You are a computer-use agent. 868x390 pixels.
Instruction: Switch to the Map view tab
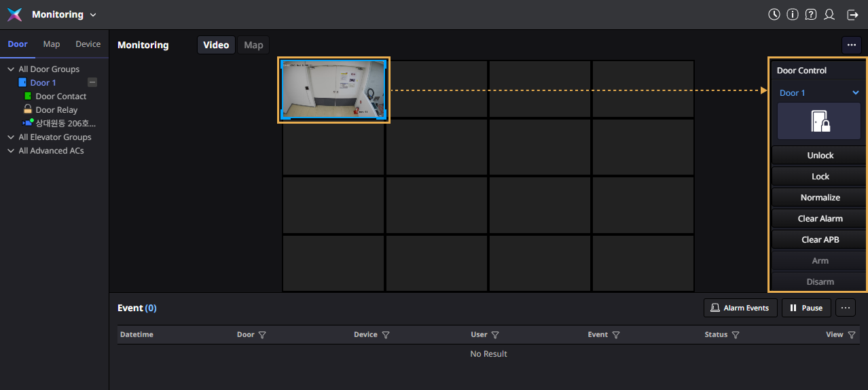[253, 45]
